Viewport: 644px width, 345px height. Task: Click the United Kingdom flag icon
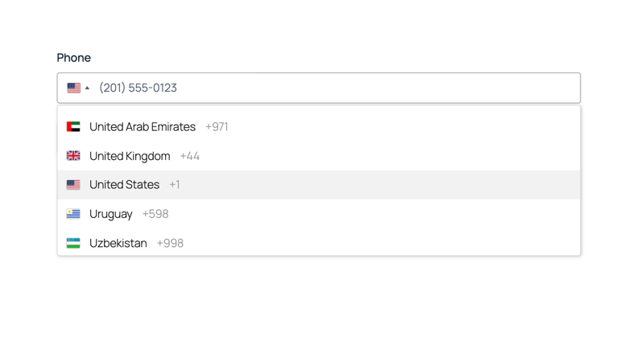[x=73, y=156]
